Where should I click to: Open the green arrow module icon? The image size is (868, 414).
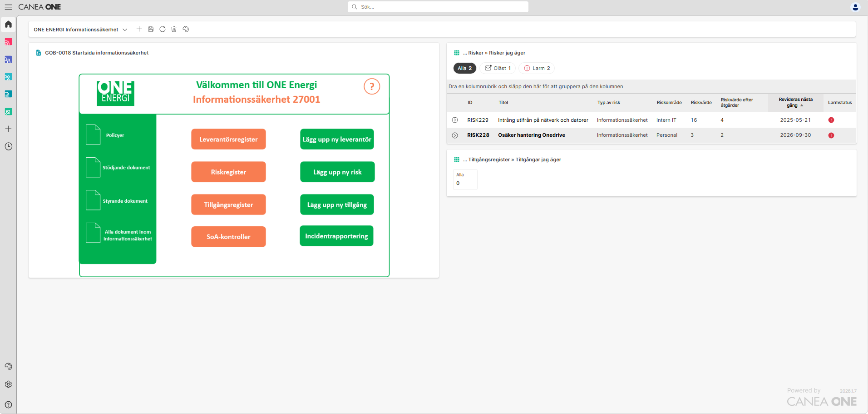(8, 111)
